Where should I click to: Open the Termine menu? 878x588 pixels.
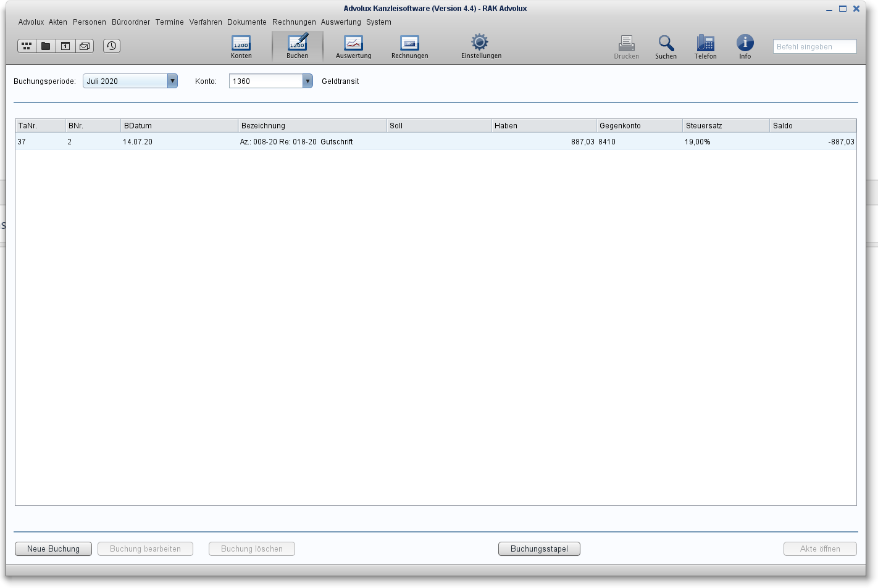[170, 22]
